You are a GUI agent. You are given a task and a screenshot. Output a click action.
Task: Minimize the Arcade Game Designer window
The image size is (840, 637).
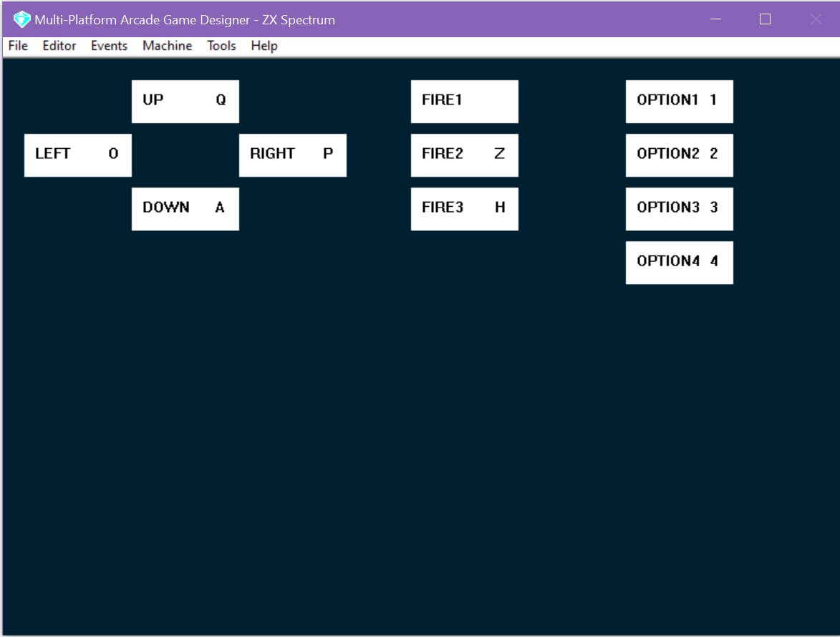(x=715, y=19)
